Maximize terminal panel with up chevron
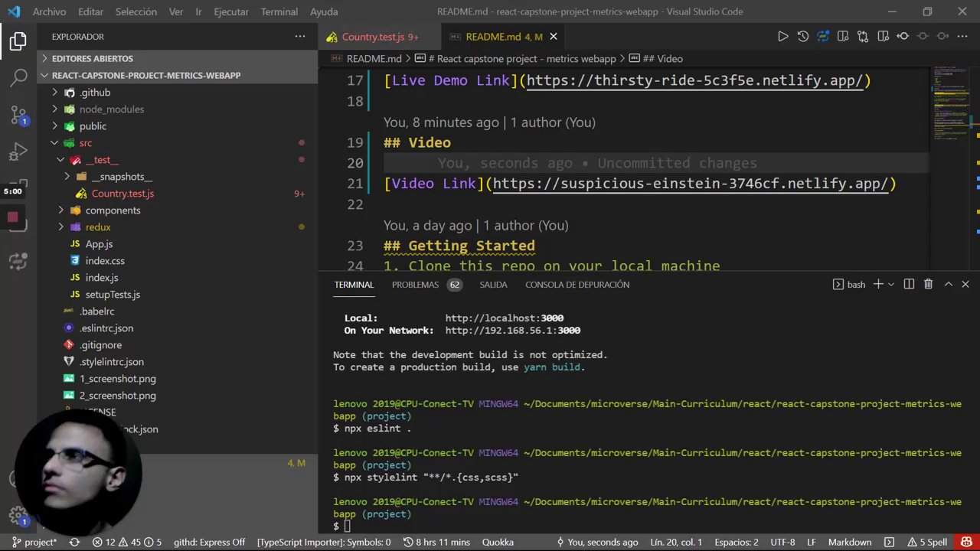 (948, 284)
